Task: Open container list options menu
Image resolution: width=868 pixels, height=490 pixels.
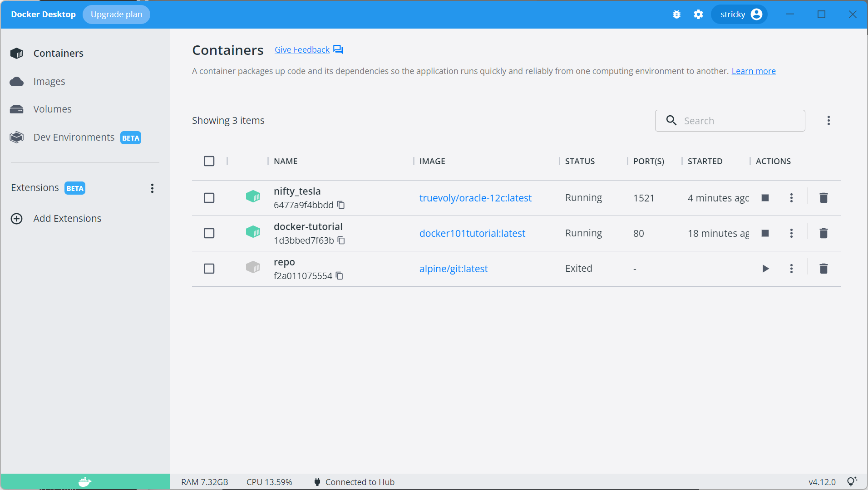Action: 829,121
